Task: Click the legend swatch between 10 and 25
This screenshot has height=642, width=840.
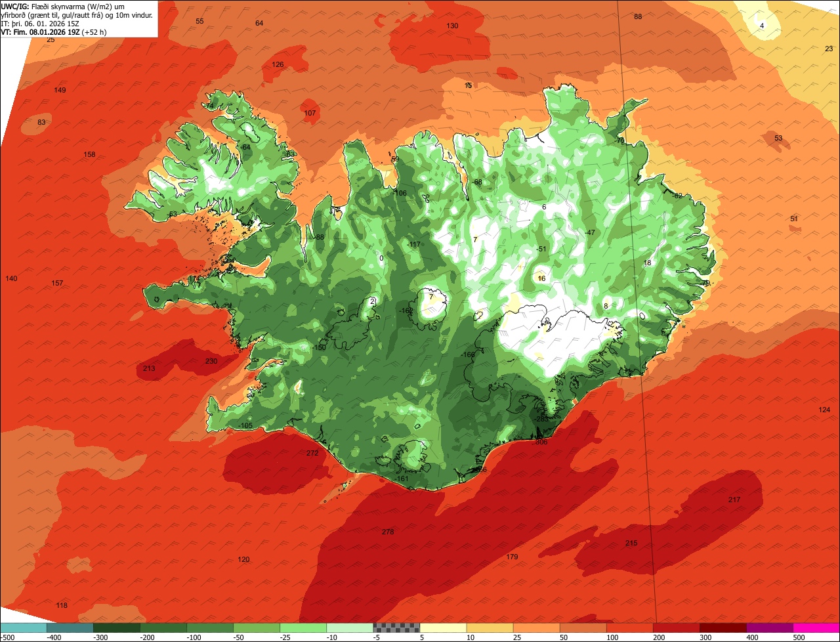Action: [489, 628]
